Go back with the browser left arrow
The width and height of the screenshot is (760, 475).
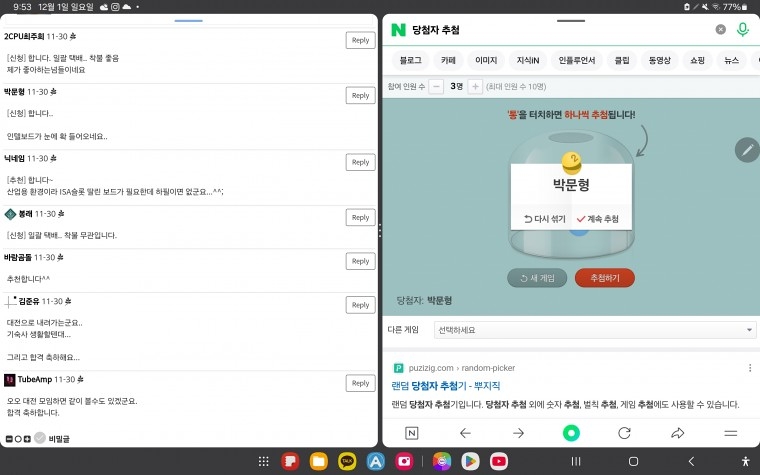[x=465, y=433]
